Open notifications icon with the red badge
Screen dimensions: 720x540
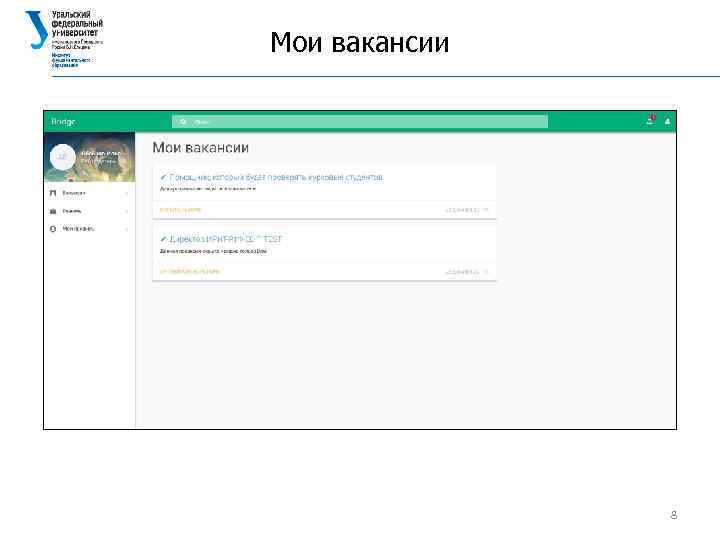pyautogui.click(x=650, y=120)
